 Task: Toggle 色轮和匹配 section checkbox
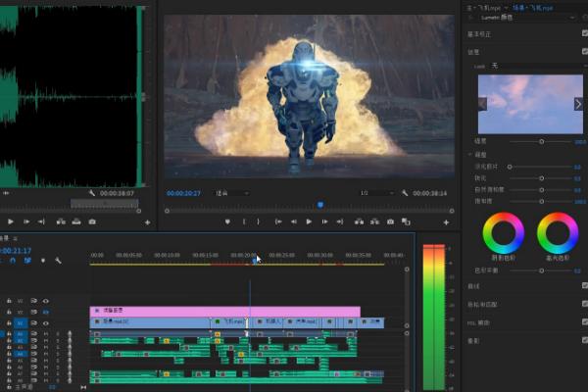tap(585, 304)
